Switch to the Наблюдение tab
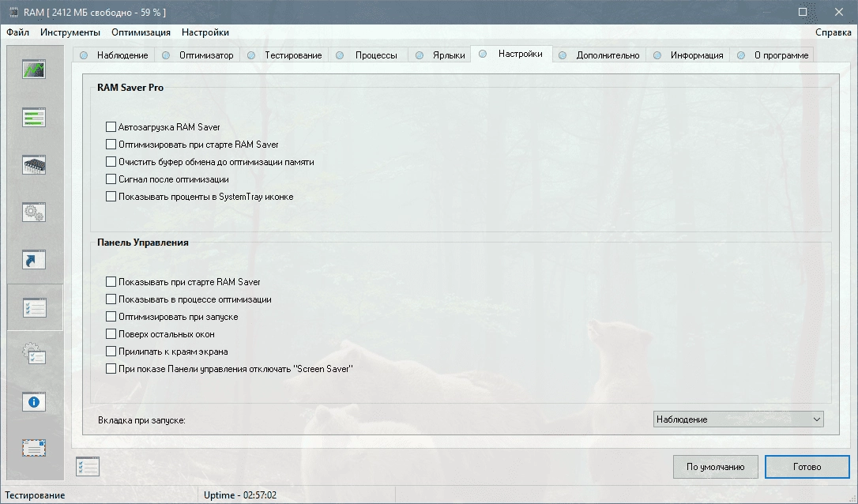Screen dimensions: 858x504 [x=115, y=55]
